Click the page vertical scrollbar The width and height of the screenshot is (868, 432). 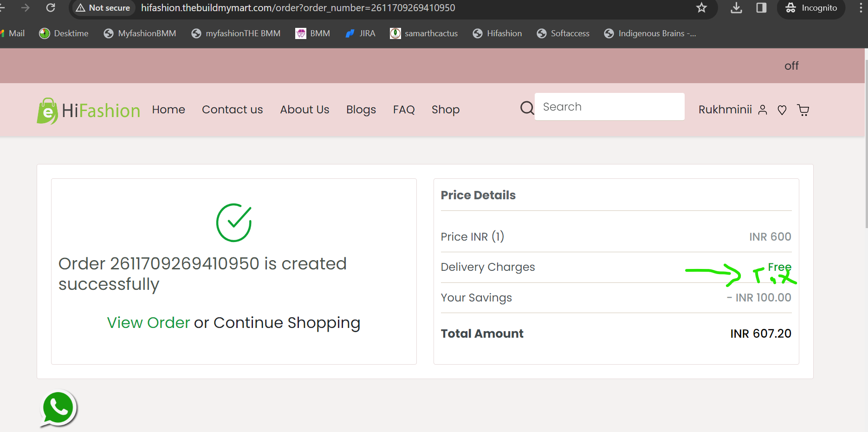[866, 144]
